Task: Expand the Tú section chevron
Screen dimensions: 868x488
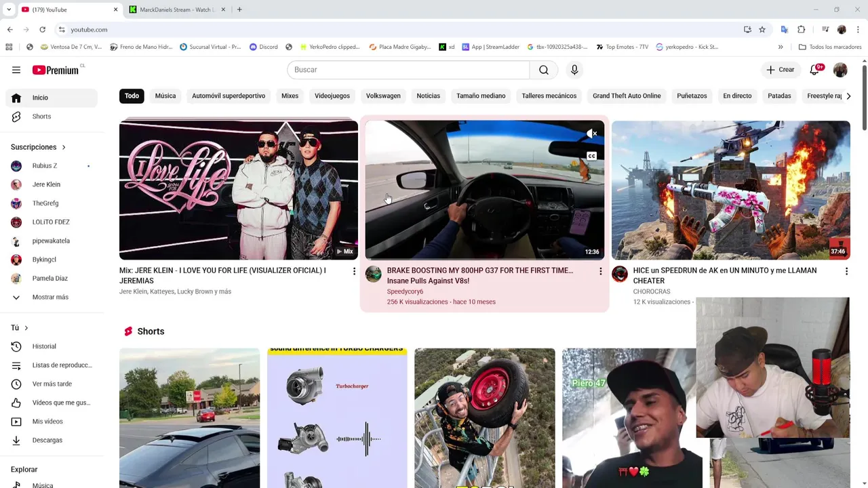Action: pyautogui.click(x=26, y=328)
